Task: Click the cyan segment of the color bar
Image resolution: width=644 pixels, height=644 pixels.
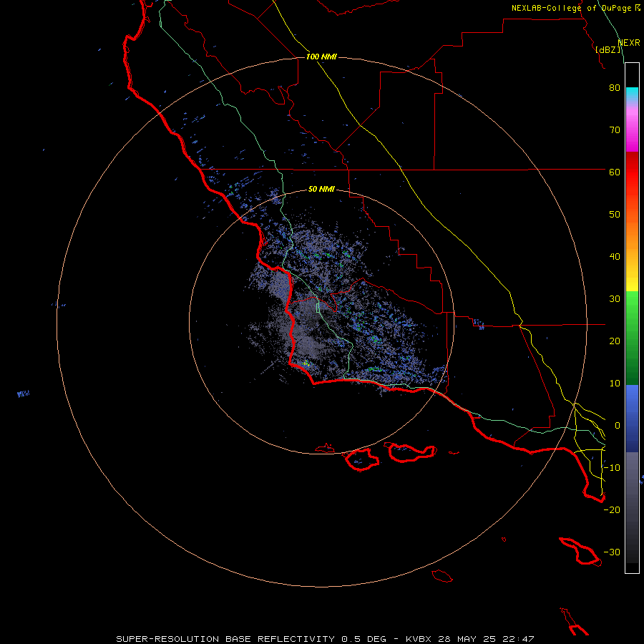Action: click(x=632, y=93)
